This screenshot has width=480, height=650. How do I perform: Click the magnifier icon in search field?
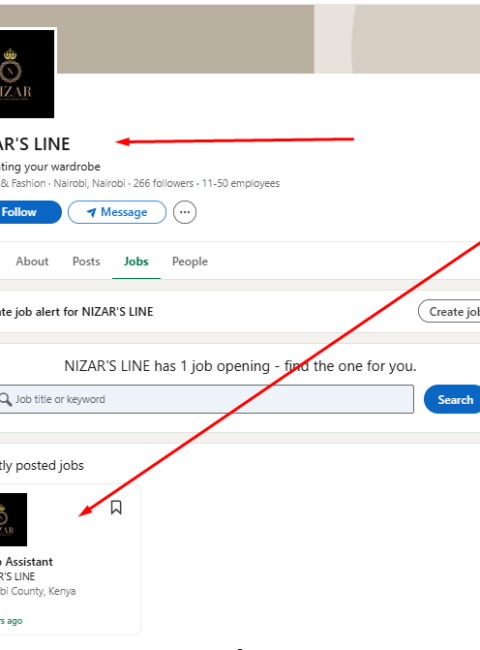(x=6, y=399)
